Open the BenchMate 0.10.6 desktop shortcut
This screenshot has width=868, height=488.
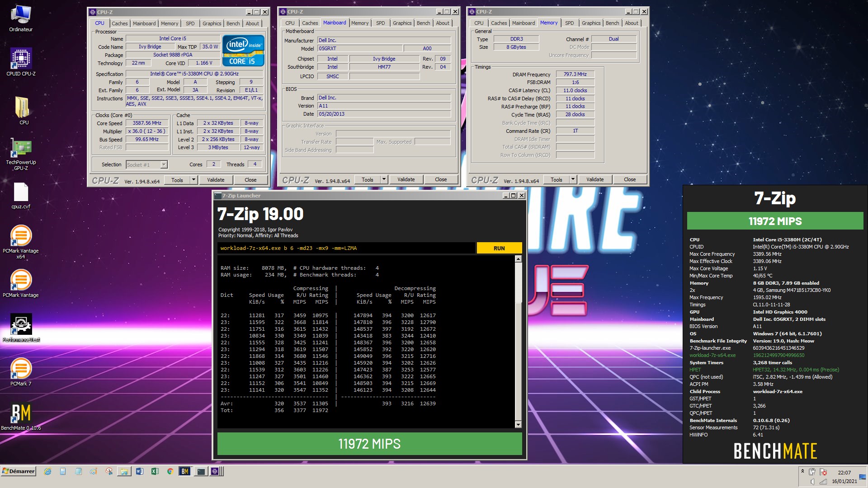(x=21, y=416)
